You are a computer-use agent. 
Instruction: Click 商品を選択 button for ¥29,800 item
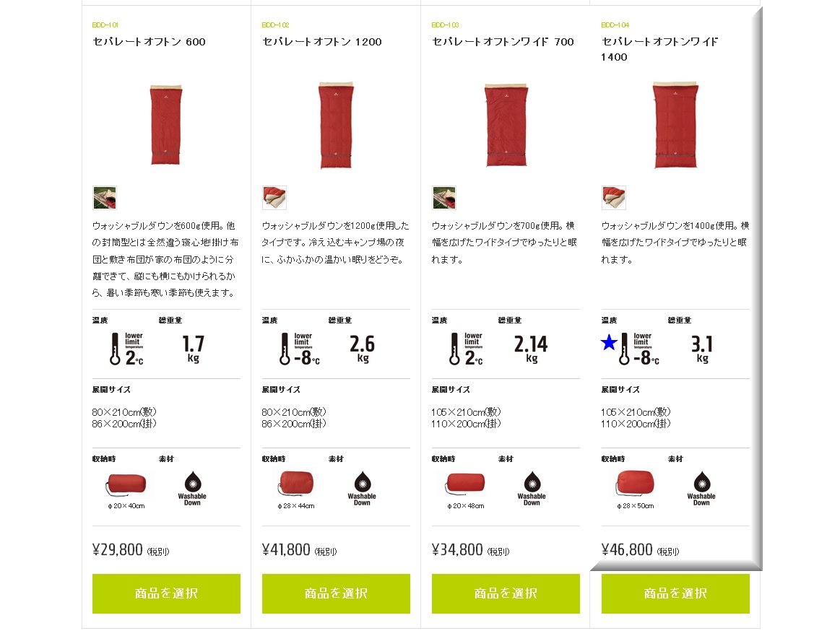pos(166,593)
